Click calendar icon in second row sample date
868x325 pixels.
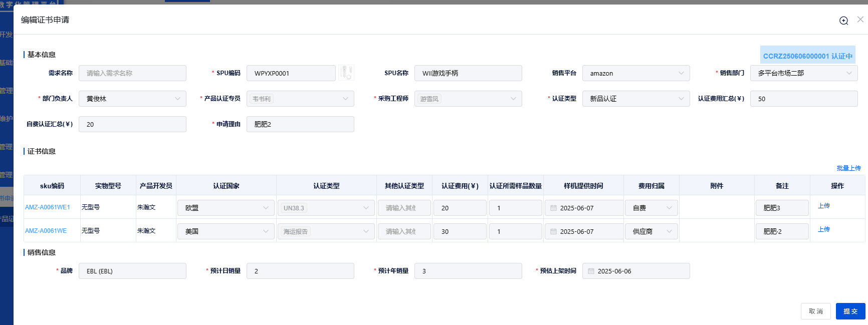(x=553, y=232)
